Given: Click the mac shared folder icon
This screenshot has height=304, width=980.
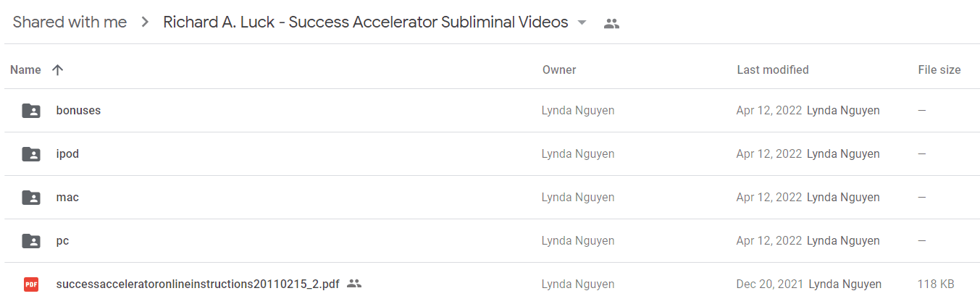Looking at the screenshot, I should click(31, 198).
